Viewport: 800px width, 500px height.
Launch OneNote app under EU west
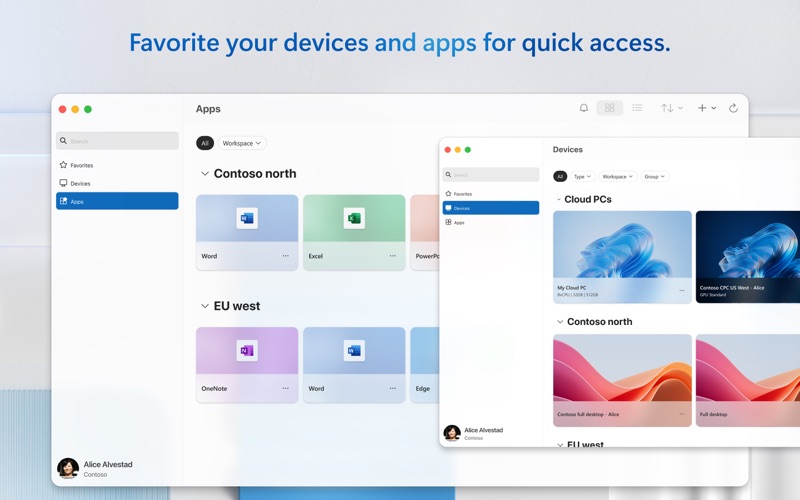tap(247, 365)
